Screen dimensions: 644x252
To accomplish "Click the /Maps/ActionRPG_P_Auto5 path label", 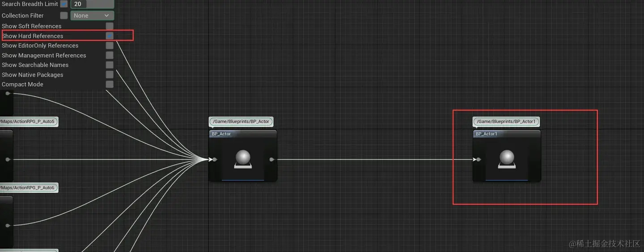I will point(29,122).
